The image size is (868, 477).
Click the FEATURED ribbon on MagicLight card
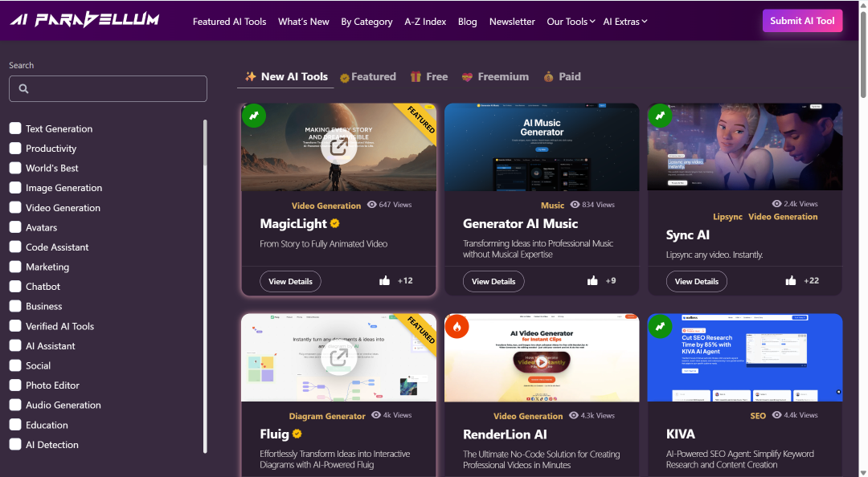[x=421, y=119]
